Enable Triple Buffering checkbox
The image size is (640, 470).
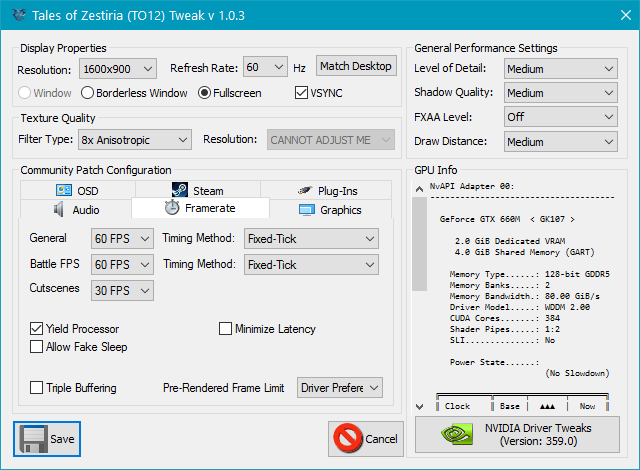36,387
